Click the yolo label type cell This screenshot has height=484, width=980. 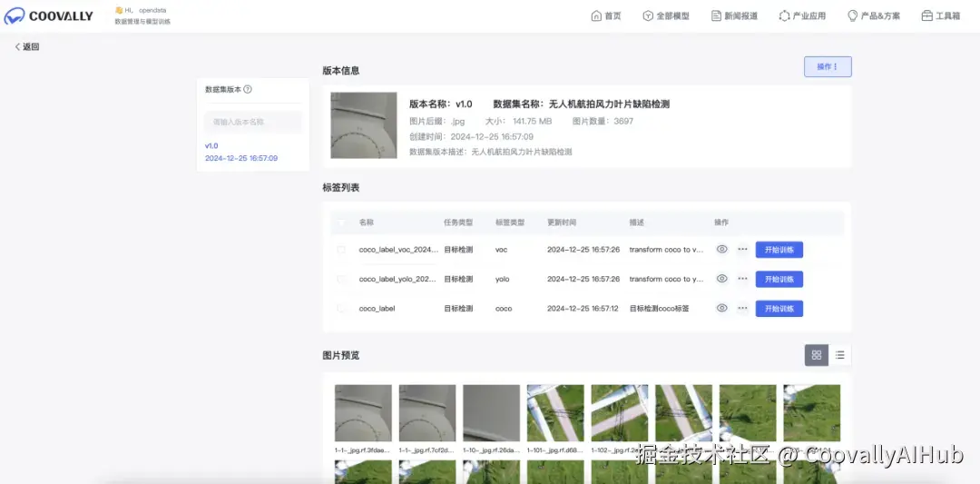click(503, 279)
